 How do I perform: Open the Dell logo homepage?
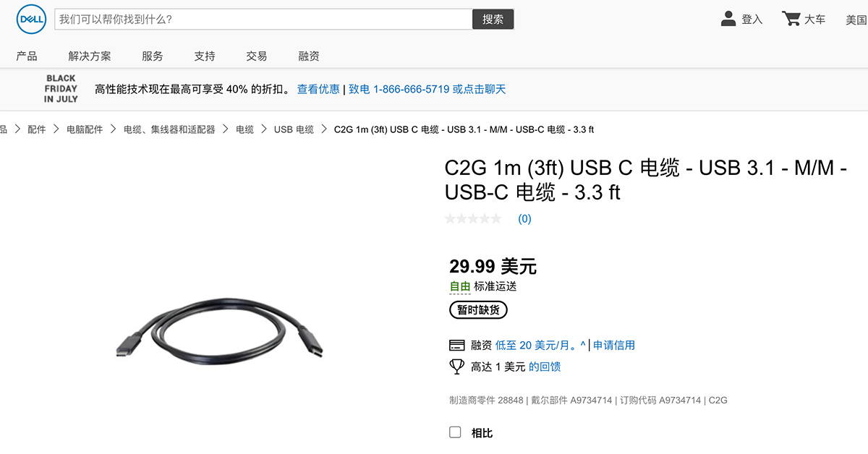[x=31, y=20]
